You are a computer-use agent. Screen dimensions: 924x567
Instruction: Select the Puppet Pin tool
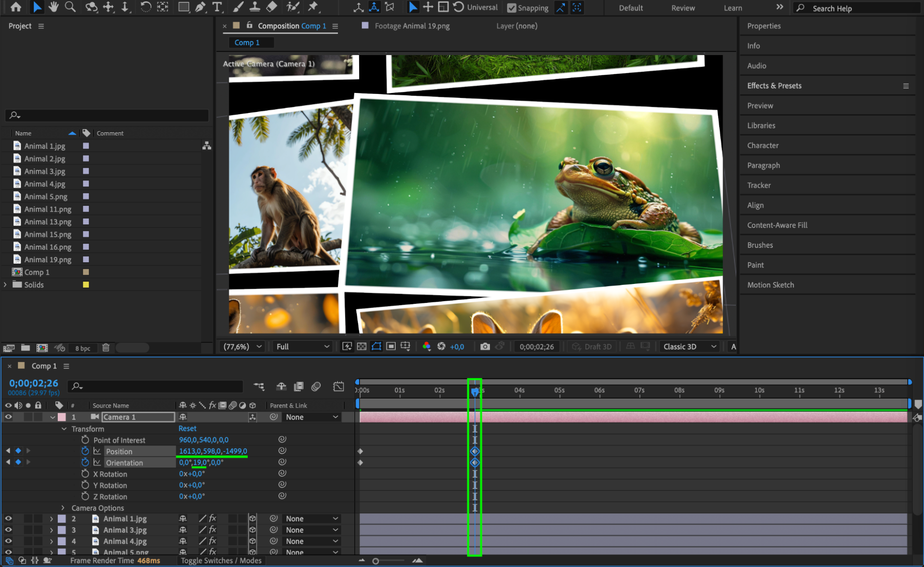pyautogui.click(x=313, y=7)
